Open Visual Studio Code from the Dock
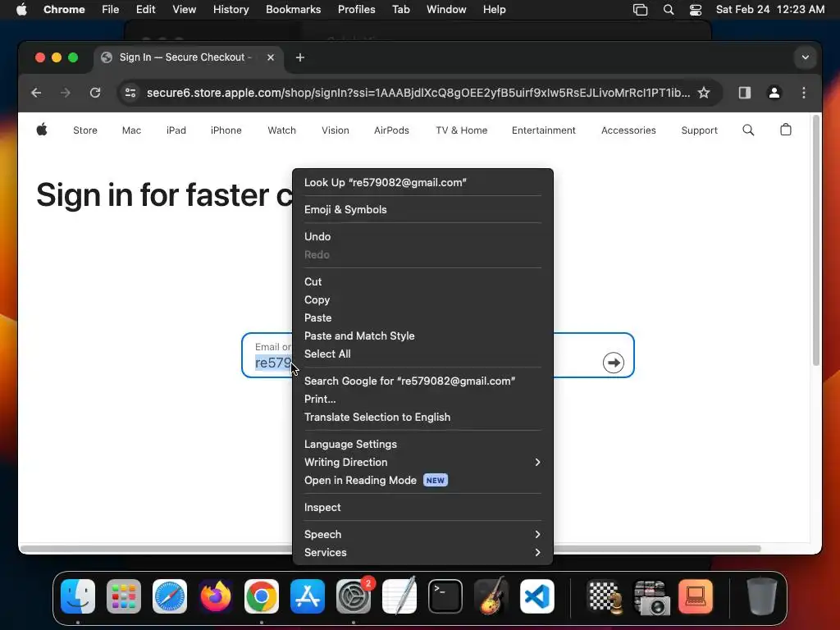Viewport: 840px width, 630px height. tap(537, 596)
